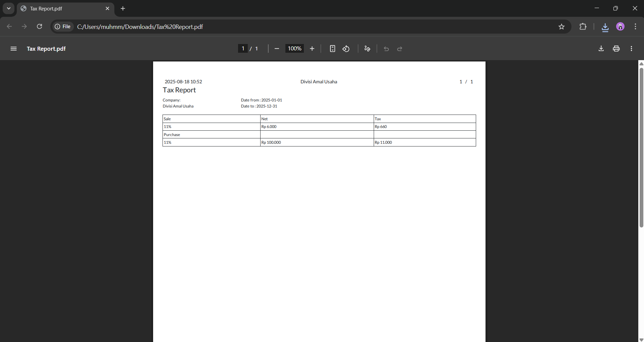Reload the current page
644x342 pixels.
pyautogui.click(x=39, y=27)
